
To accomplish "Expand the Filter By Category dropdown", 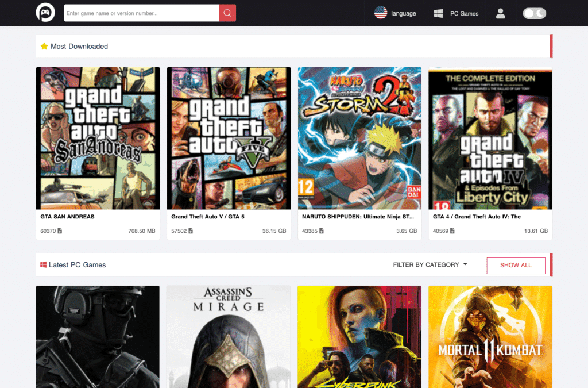I will pos(430,264).
